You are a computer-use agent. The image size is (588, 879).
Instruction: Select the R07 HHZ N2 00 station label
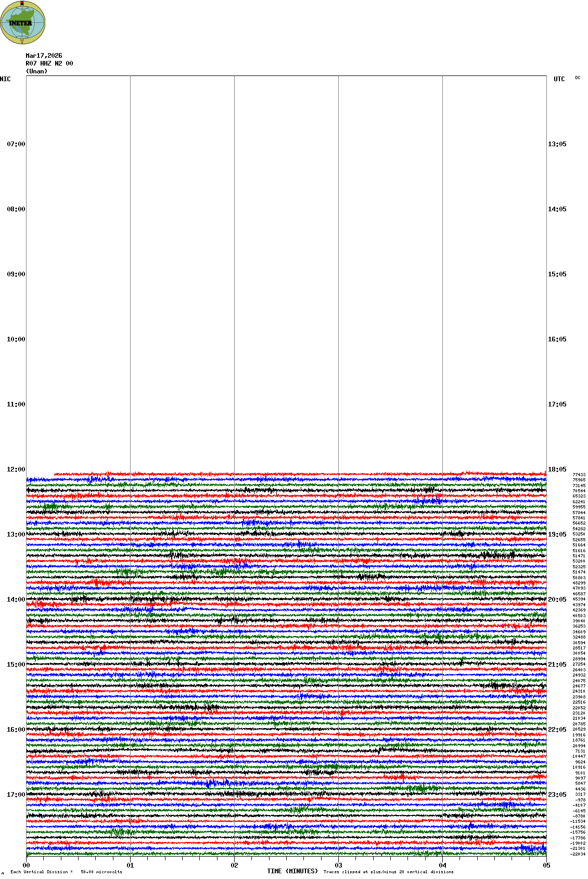pyautogui.click(x=49, y=63)
